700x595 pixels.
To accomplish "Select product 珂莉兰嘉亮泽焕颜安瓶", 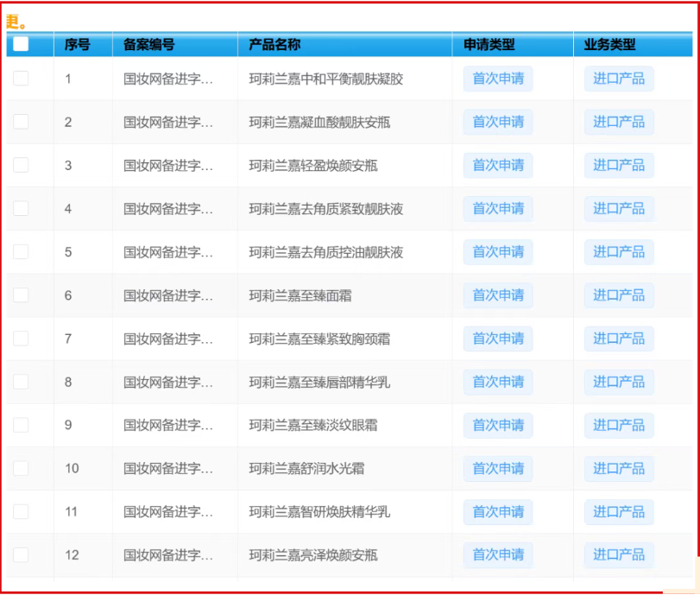I will point(313,555).
